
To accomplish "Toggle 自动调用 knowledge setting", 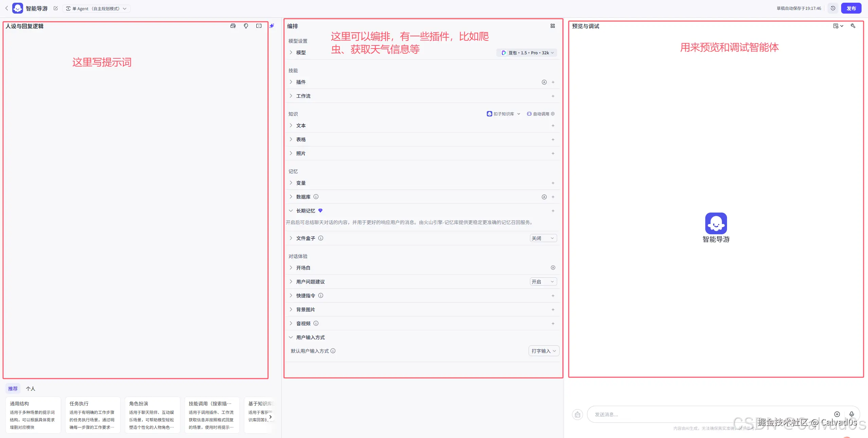I will tap(540, 114).
